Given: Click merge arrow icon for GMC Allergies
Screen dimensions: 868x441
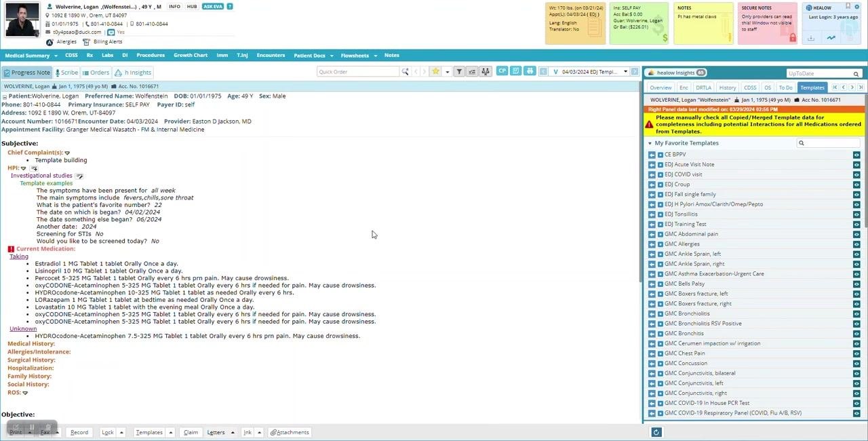Looking at the screenshot, I should pos(652,244).
